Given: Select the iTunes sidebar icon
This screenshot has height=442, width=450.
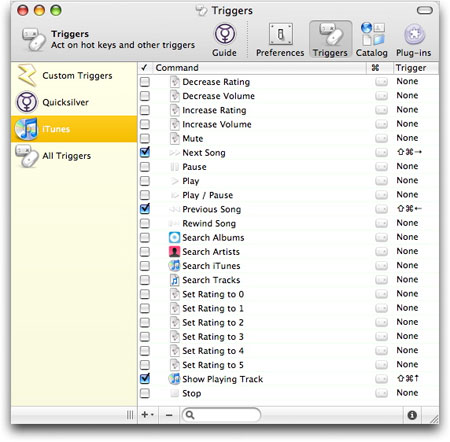Looking at the screenshot, I should click(26, 129).
